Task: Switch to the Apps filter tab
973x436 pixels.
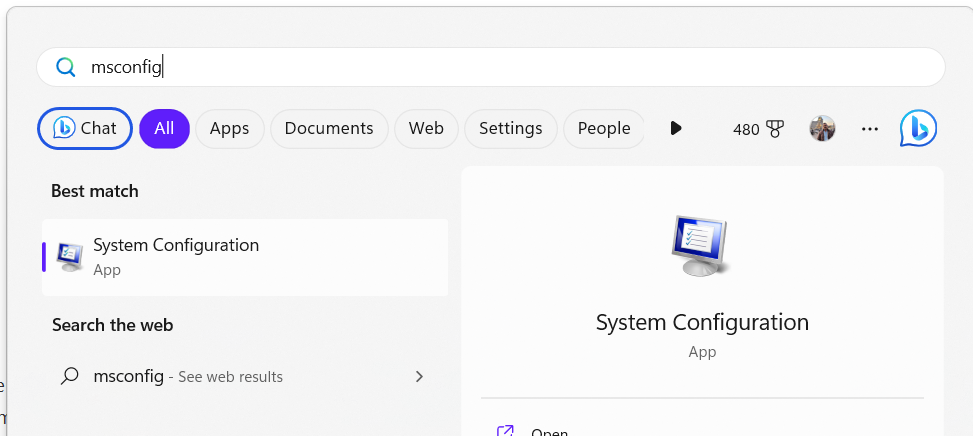Action: click(230, 128)
